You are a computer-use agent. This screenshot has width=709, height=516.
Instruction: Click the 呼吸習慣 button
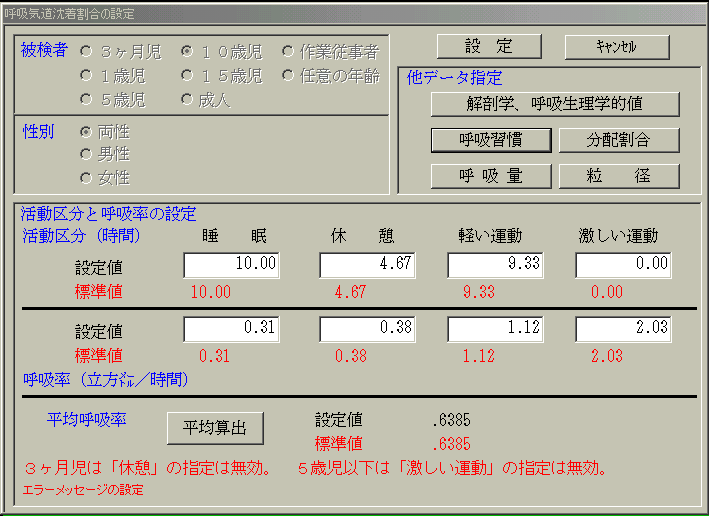pos(490,140)
